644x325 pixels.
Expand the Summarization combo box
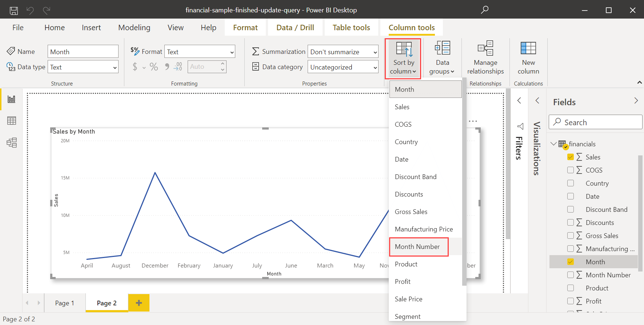343,52
